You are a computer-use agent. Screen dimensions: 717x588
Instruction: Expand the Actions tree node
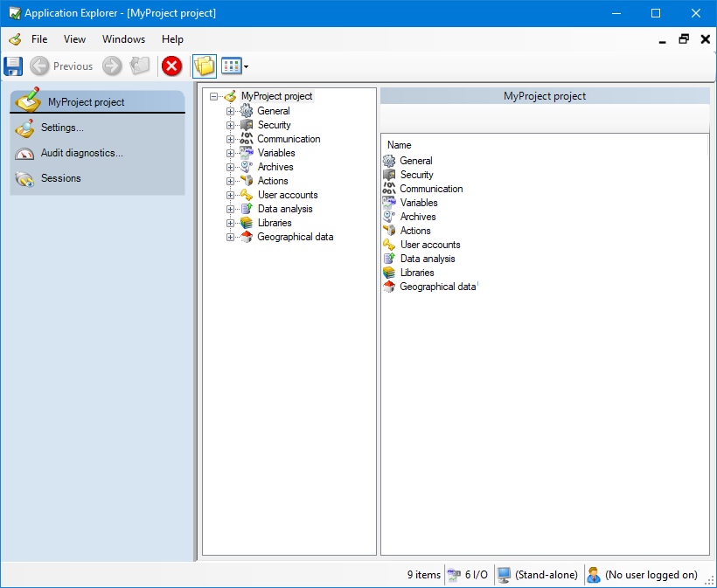[x=231, y=182]
